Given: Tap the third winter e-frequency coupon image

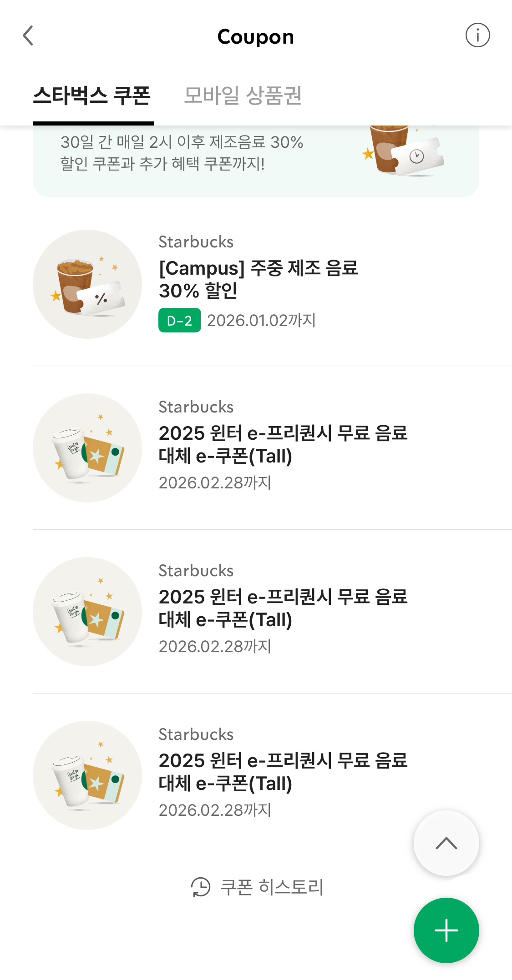Looking at the screenshot, I should pos(87,775).
